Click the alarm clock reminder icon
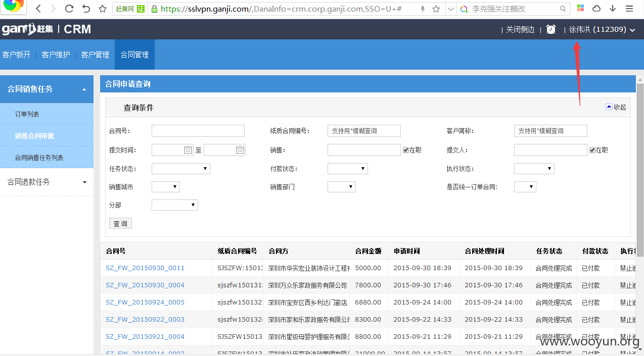 tap(551, 29)
